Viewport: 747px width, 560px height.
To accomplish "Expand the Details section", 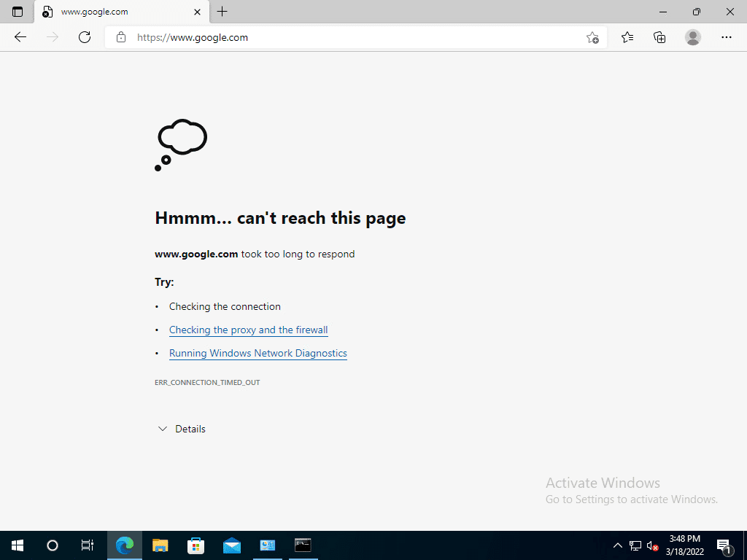I will point(181,429).
